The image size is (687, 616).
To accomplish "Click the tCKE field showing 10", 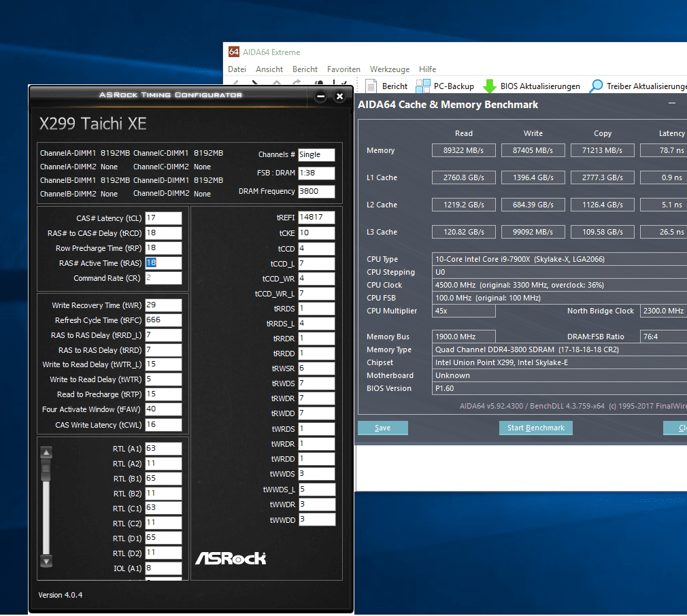I will click(x=316, y=233).
